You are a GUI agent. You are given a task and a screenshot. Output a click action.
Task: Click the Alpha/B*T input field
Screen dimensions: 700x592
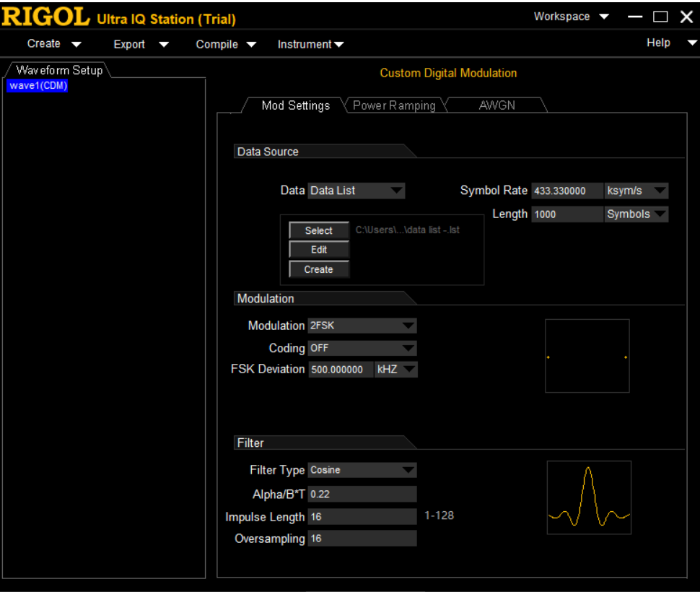click(362, 494)
